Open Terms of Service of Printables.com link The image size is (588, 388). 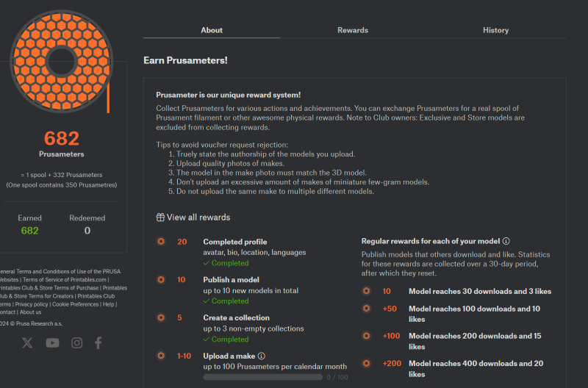click(65, 279)
